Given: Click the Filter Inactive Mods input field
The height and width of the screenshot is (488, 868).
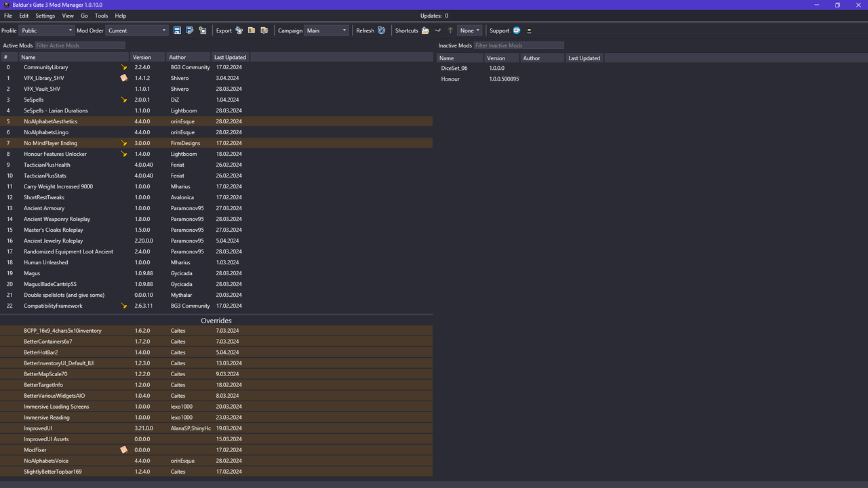Looking at the screenshot, I should tap(519, 45).
